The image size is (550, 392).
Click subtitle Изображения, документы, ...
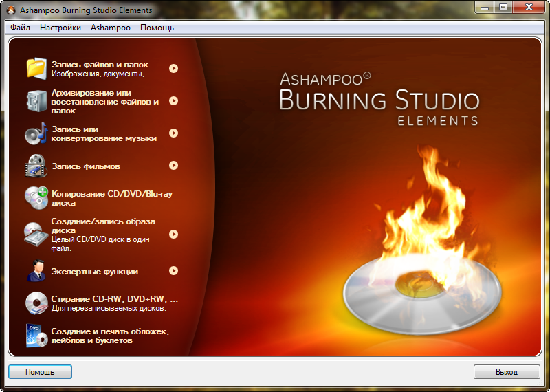102,74
